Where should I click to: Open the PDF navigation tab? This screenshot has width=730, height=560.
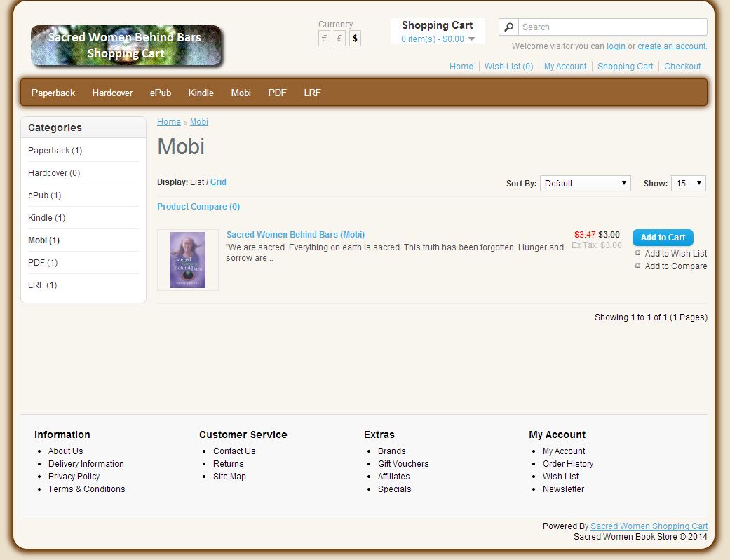tap(277, 92)
